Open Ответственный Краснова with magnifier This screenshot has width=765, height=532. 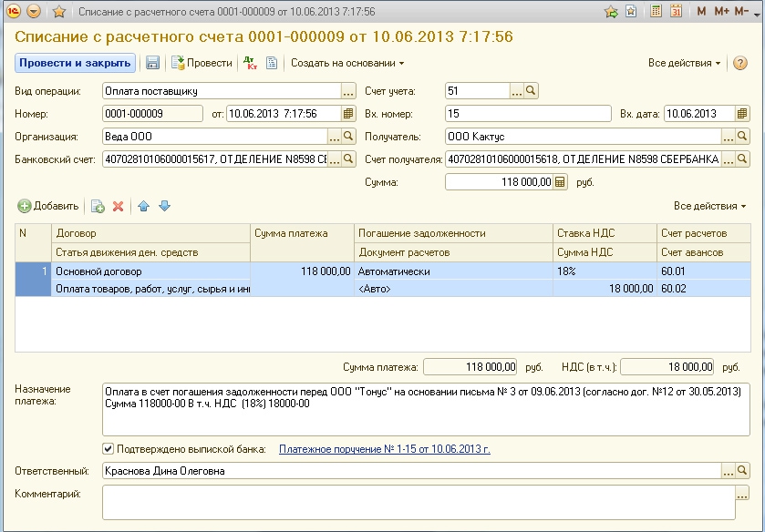742,471
